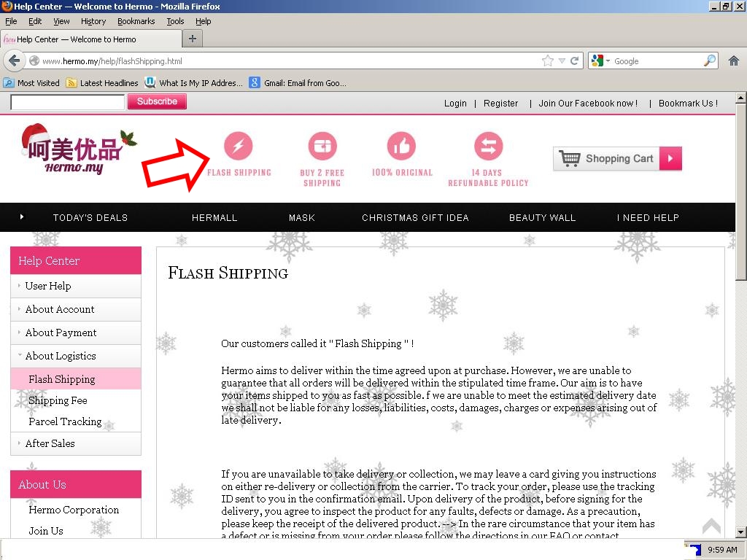Click the email subscription input field
This screenshot has width=747, height=560.
point(67,102)
